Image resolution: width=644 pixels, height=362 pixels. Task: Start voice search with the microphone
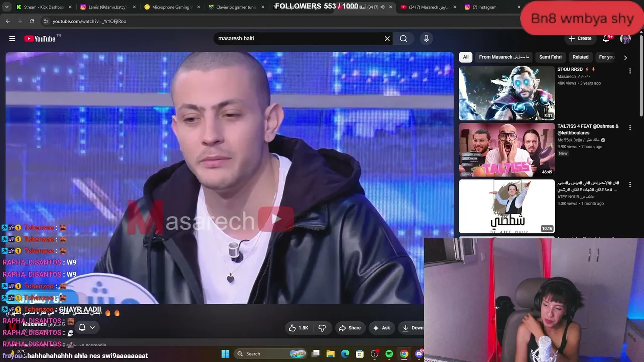point(426,38)
